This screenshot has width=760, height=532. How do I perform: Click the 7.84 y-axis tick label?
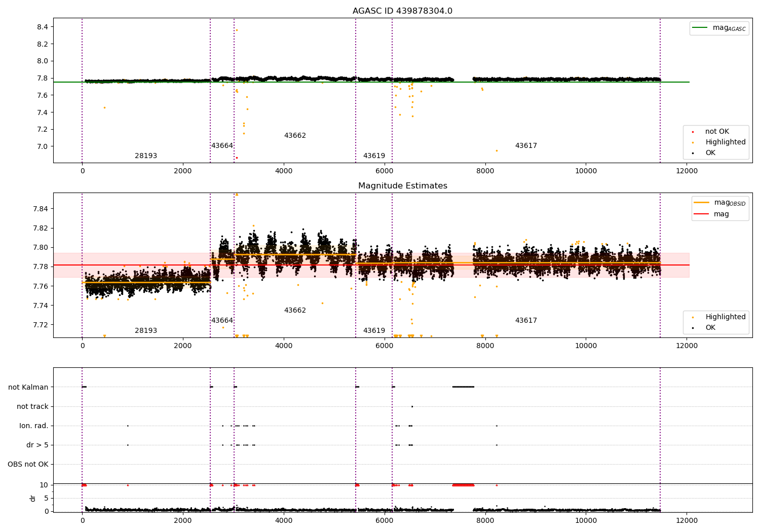[x=40, y=209]
